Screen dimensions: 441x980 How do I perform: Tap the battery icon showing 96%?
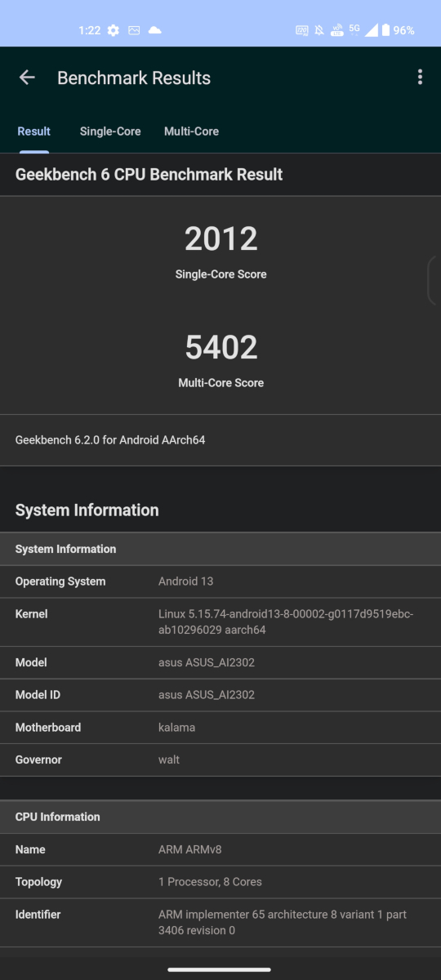385,30
